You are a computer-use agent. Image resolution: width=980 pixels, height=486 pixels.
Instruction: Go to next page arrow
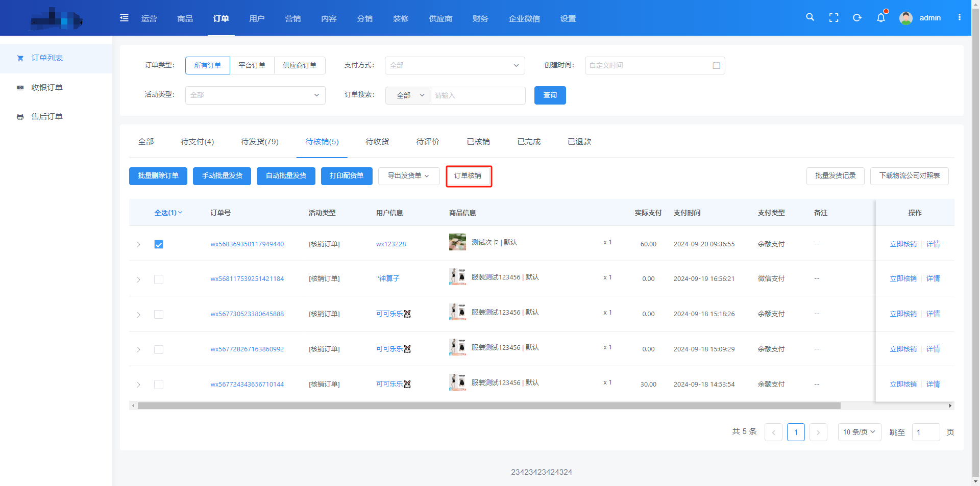point(818,432)
